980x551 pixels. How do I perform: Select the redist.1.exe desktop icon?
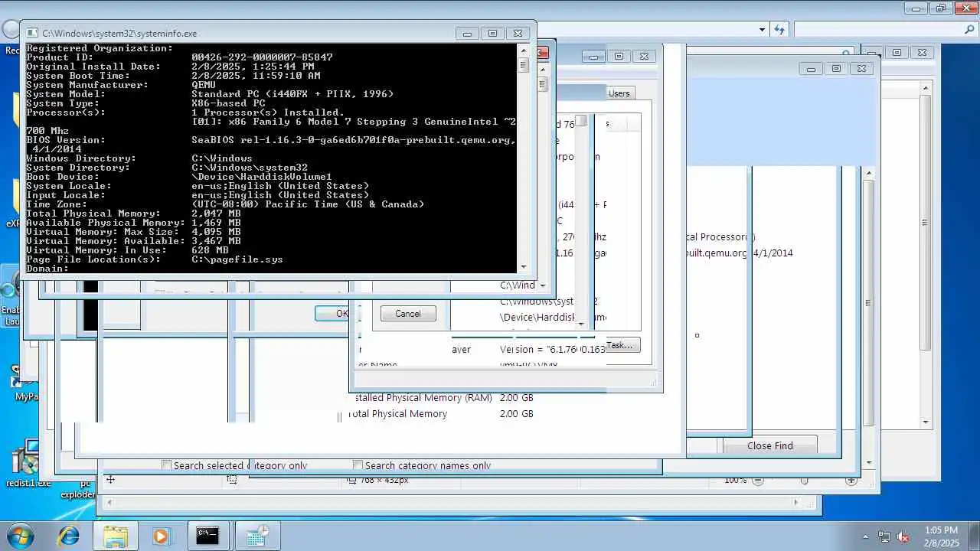coord(28,464)
